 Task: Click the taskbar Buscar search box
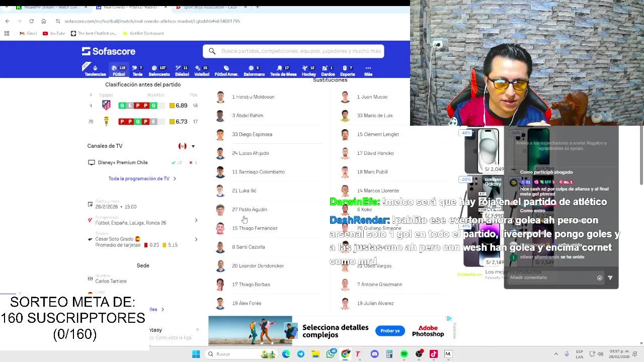[242, 354]
